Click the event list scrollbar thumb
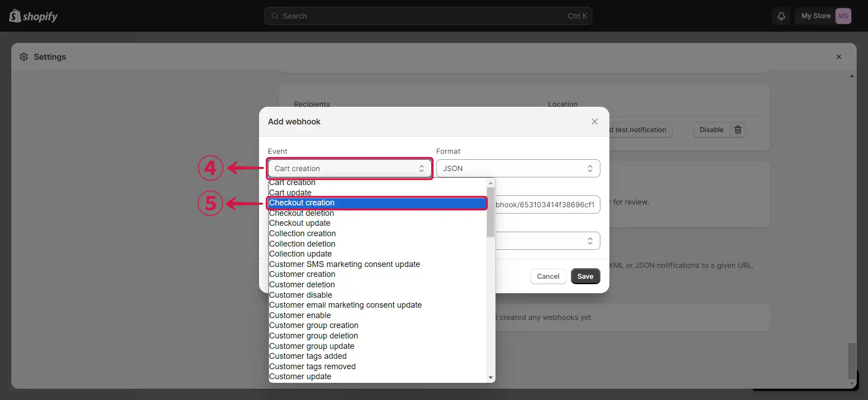The width and height of the screenshot is (868, 400). point(491,212)
